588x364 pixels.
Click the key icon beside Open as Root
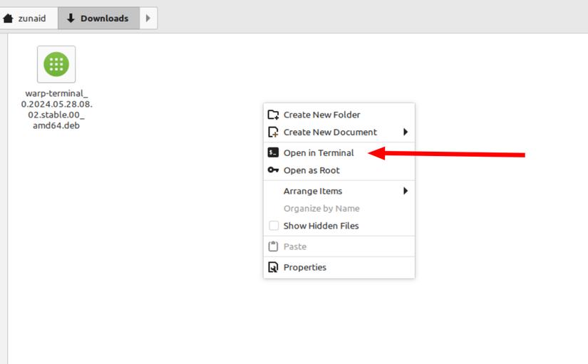[273, 170]
